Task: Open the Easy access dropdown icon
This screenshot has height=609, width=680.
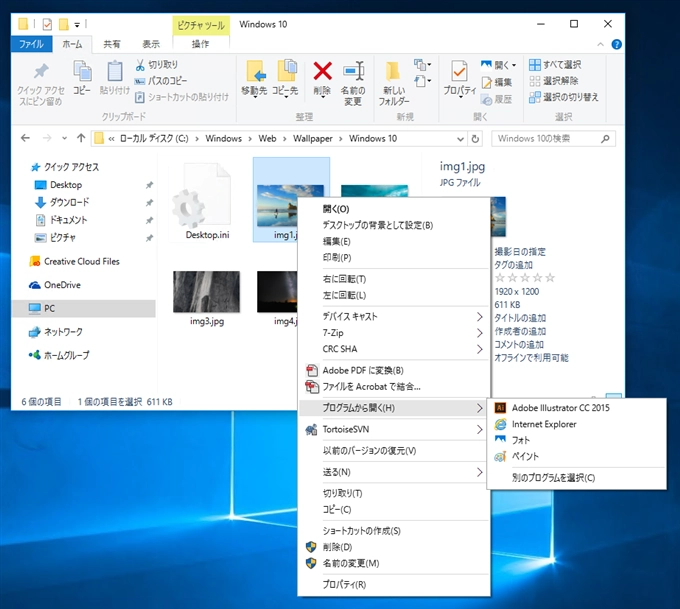Action: coord(422,81)
